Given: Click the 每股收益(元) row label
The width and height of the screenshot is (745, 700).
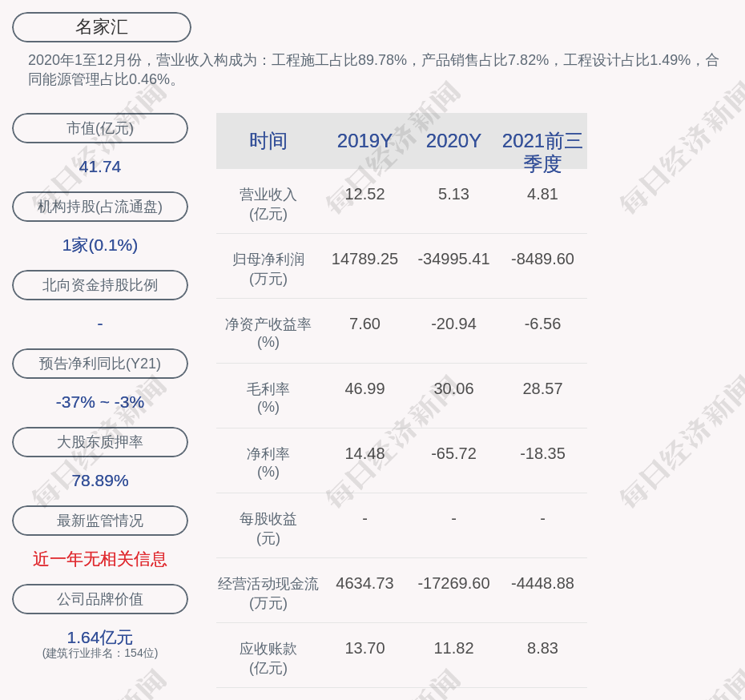Looking at the screenshot, I should coord(268,529).
